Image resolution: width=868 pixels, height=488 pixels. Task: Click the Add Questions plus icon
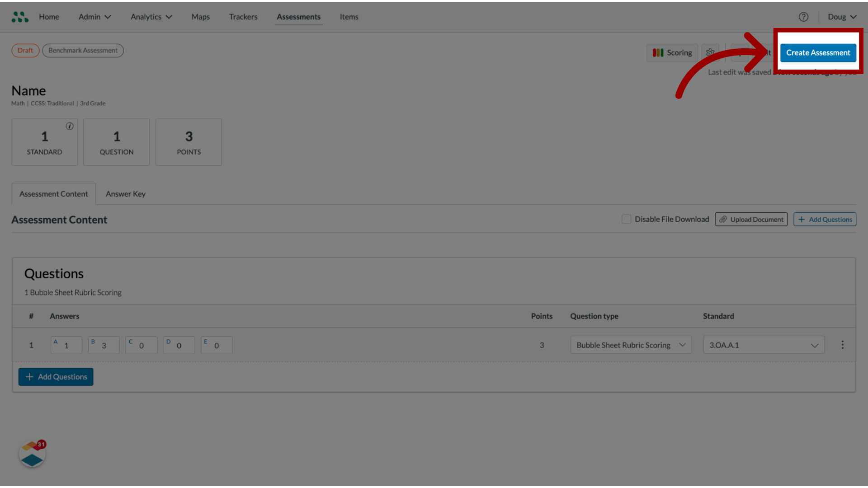(29, 376)
